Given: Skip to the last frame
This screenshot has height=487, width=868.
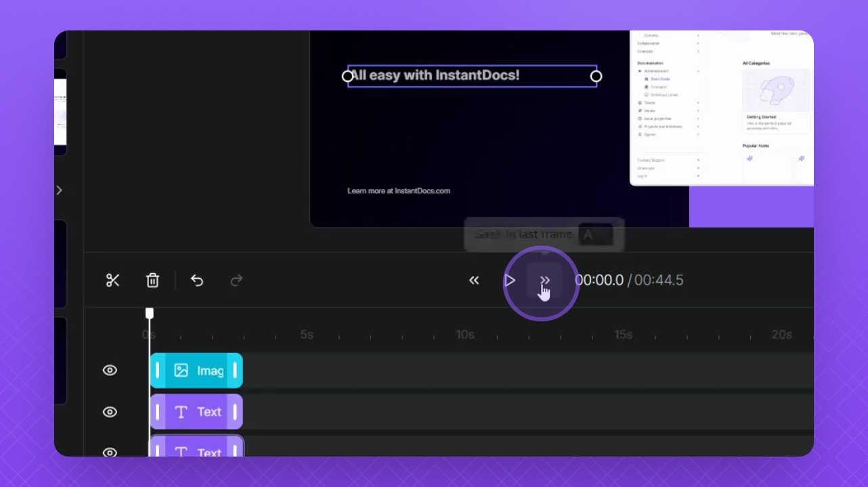Looking at the screenshot, I should point(545,280).
